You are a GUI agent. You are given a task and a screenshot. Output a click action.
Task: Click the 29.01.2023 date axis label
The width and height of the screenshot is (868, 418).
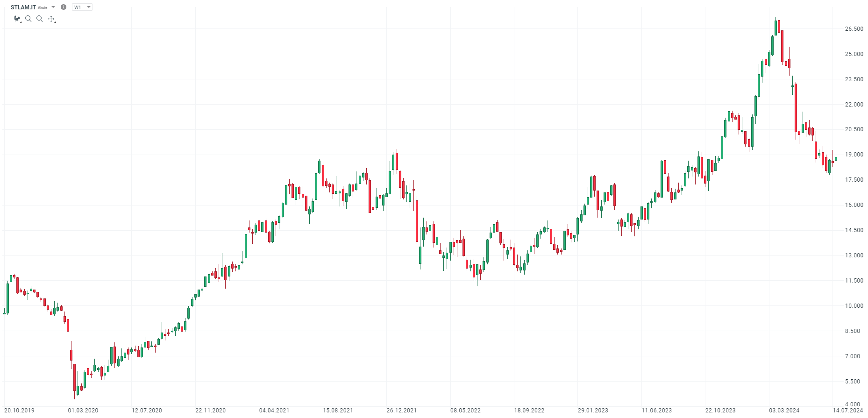593,411
